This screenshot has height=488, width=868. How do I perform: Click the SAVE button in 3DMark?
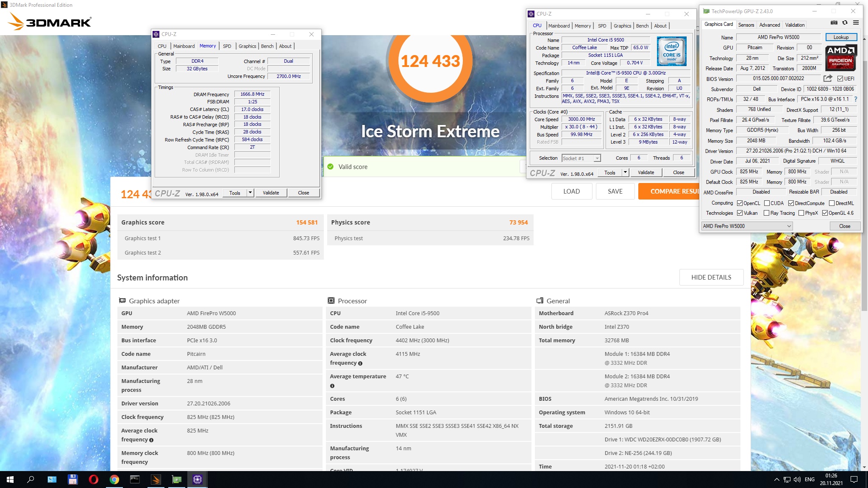[615, 191]
